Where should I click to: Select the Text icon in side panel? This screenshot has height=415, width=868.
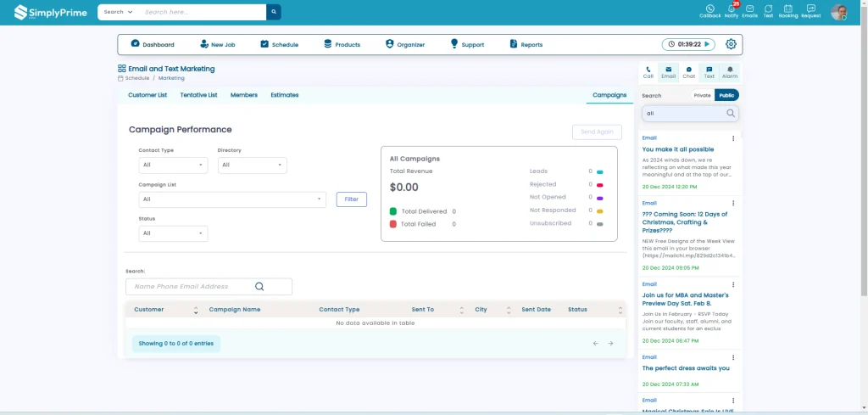point(709,73)
